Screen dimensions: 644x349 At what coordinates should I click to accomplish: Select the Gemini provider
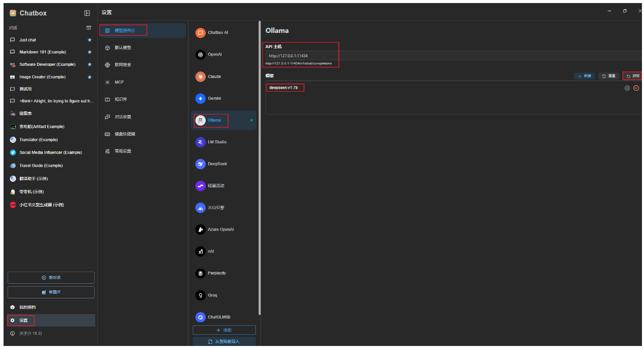coord(223,98)
